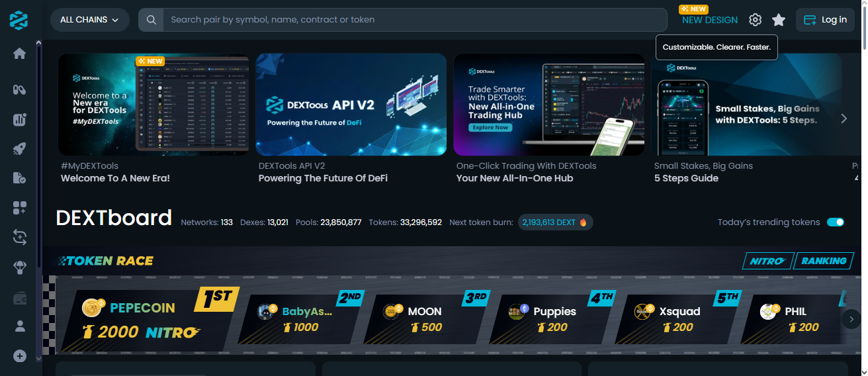Open the home icon in sidebar
Screen dimensions: 868x376
(x=19, y=54)
